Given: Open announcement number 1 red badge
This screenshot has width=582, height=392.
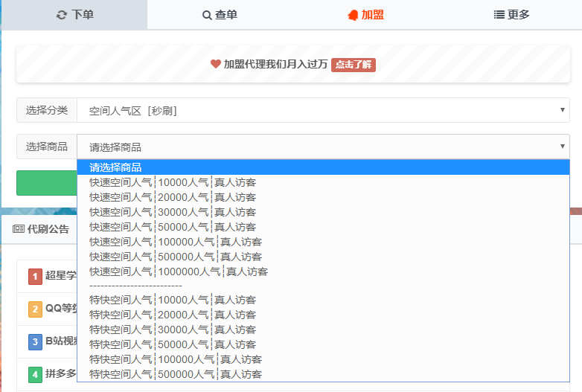Looking at the screenshot, I should point(35,276).
